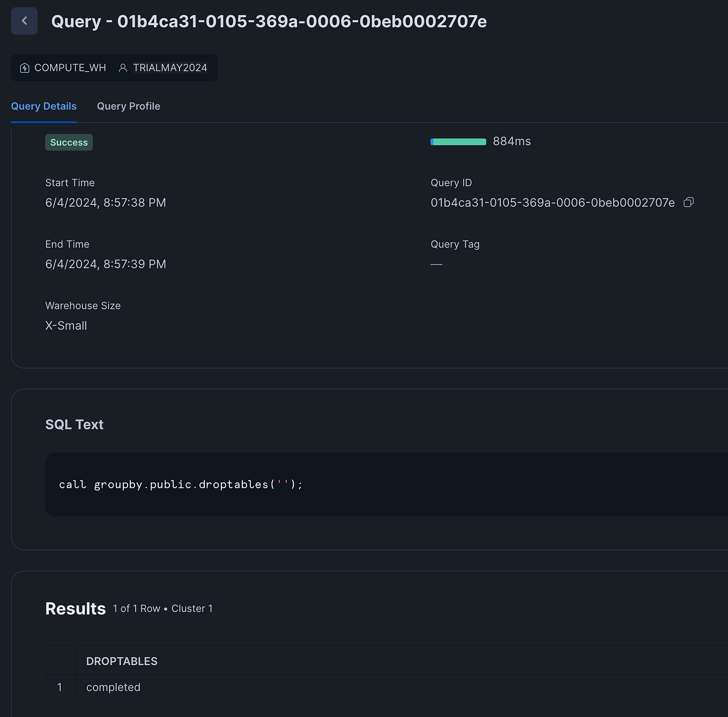728x717 pixels.
Task: Click the warehouse icon beside COMPUTE_WH
Action: coord(25,68)
